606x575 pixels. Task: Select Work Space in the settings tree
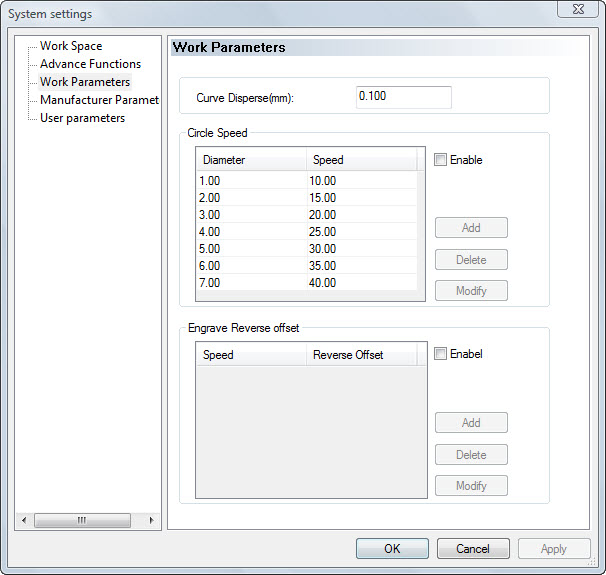(x=70, y=46)
